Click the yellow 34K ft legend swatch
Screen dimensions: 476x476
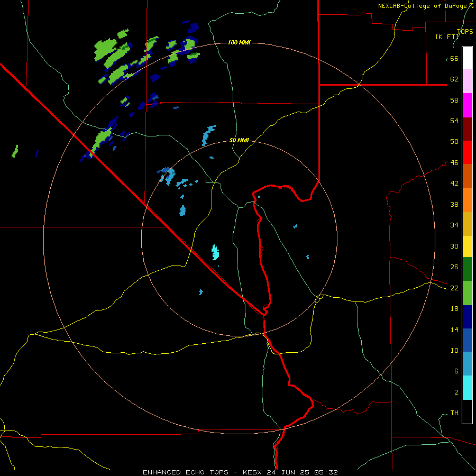(467, 246)
